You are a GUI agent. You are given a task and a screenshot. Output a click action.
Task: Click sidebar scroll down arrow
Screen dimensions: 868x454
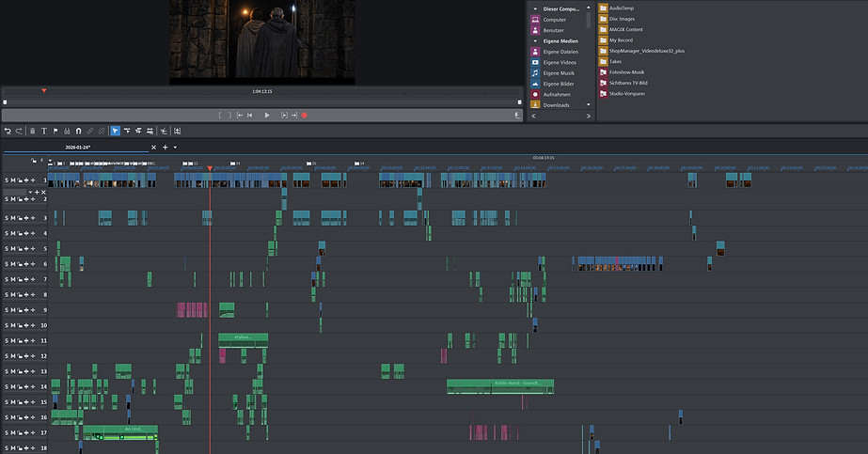(589, 105)
